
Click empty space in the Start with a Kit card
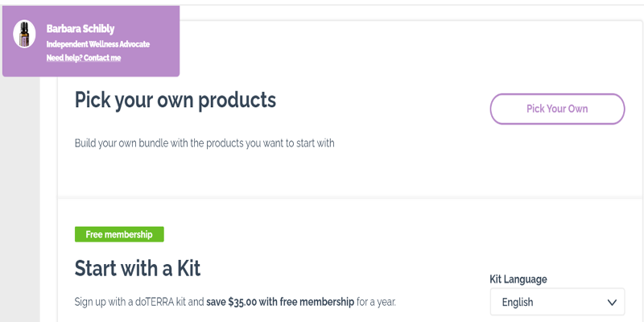(362, 242)
